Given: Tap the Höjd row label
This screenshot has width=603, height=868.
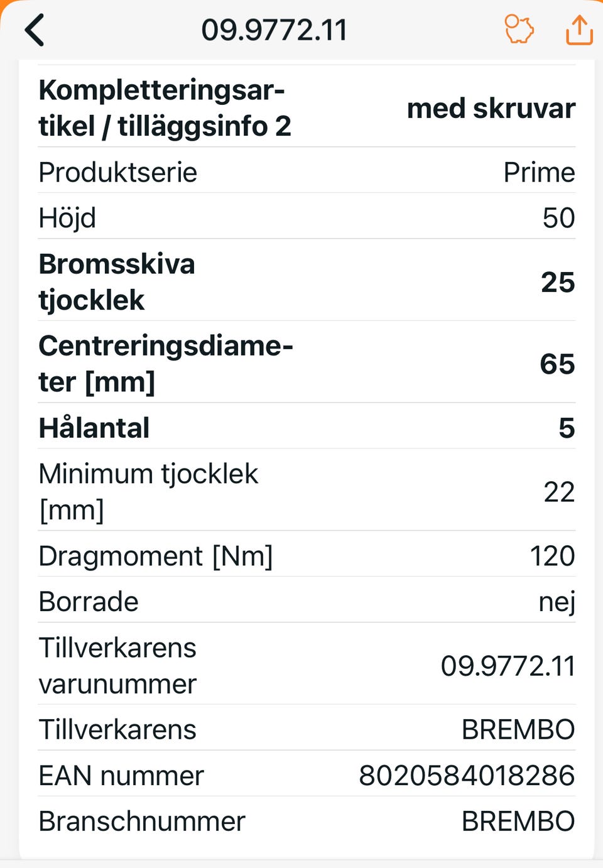Looking at the screenshot, I should (67, 218).
